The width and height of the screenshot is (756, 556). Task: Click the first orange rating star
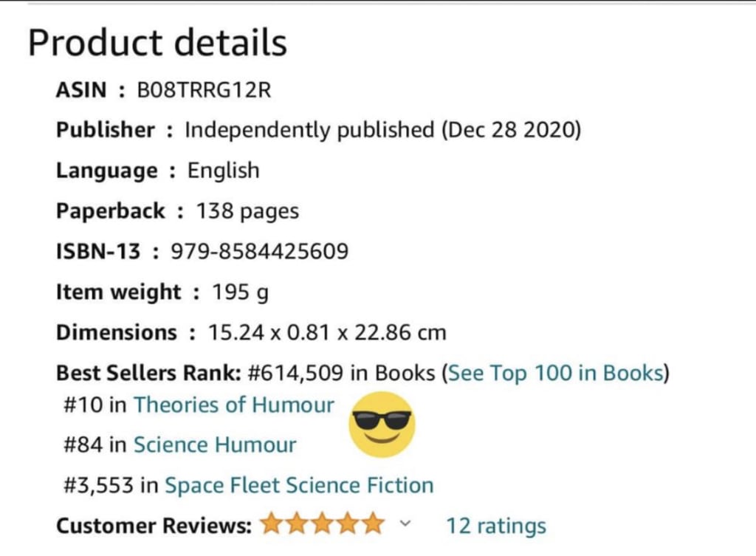click(272, 525)
